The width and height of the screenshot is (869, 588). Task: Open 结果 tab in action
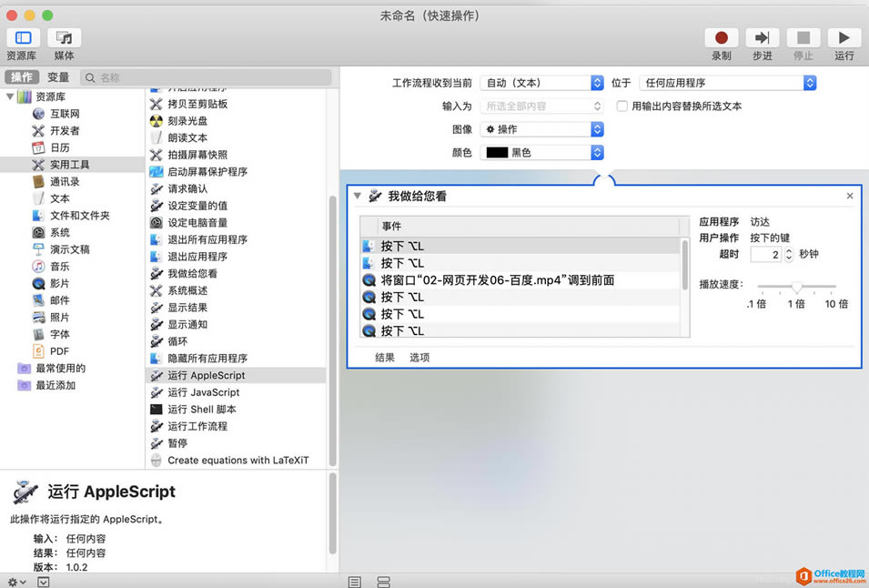click(385, 358)
